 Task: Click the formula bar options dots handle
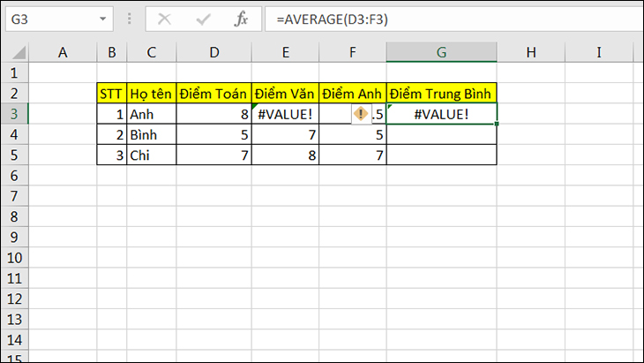(130, 19)
